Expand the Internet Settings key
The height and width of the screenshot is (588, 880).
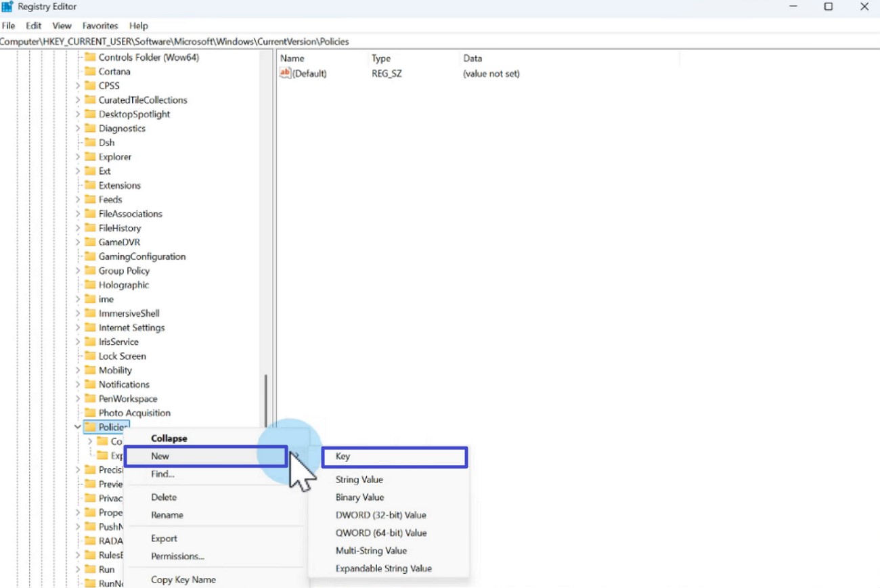click(78, 327)
